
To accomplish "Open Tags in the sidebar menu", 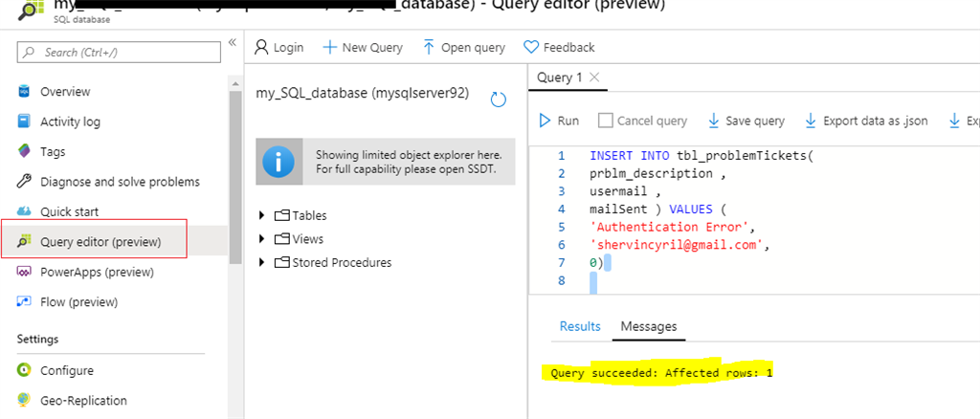I will click(x=54, y=152).
